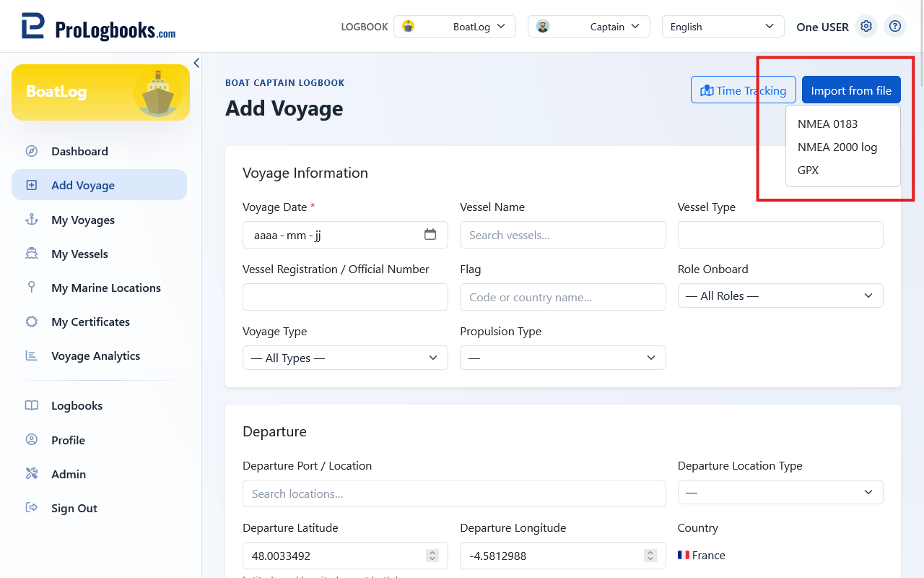Image resolution: width=924 pixels, height=578 pixels.
Task: Select NMEA 2000 log import option
Action: (x=842, y=147)
